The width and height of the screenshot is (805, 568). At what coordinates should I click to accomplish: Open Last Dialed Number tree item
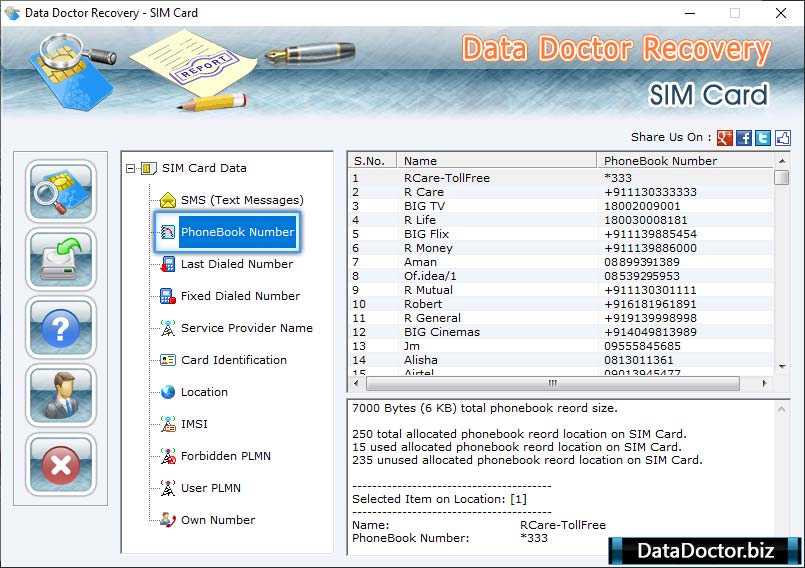click(236, 264)
